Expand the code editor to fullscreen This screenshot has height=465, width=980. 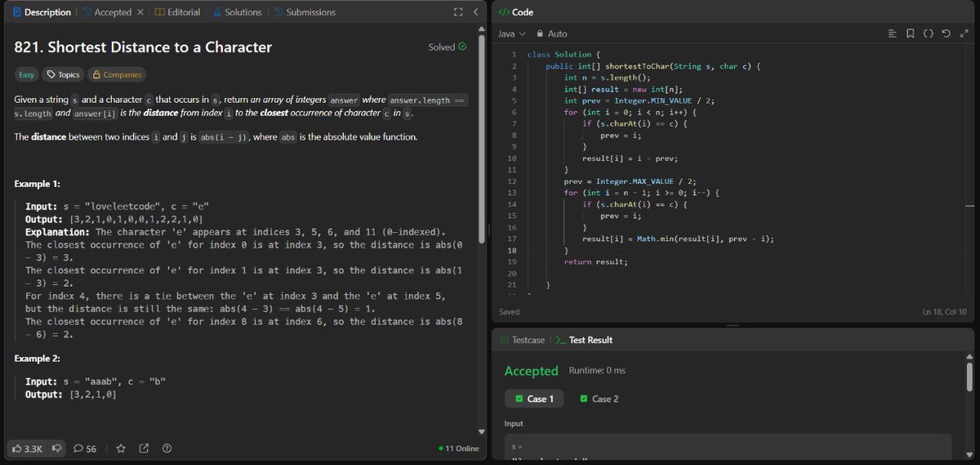click(963, 34)
